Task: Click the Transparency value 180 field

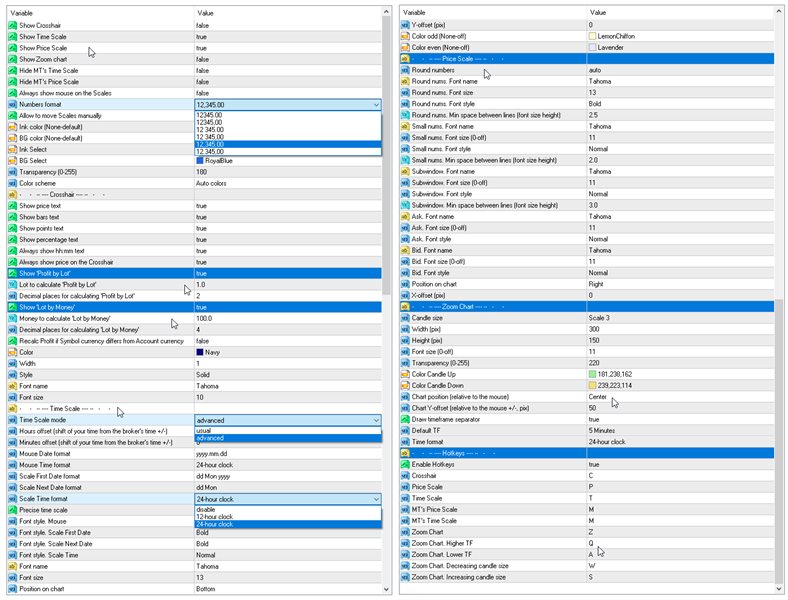Action: [287, 172]
